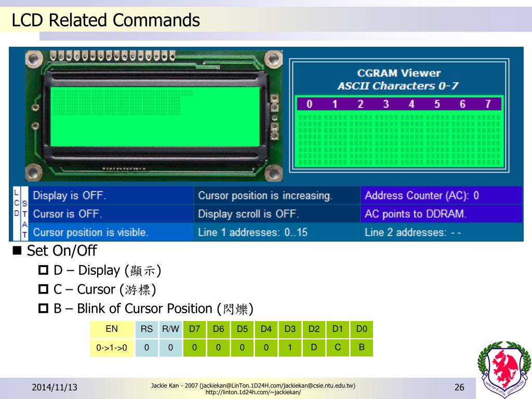
Task: Select CGRAM character column 1
Action: [x=335, y=104]
